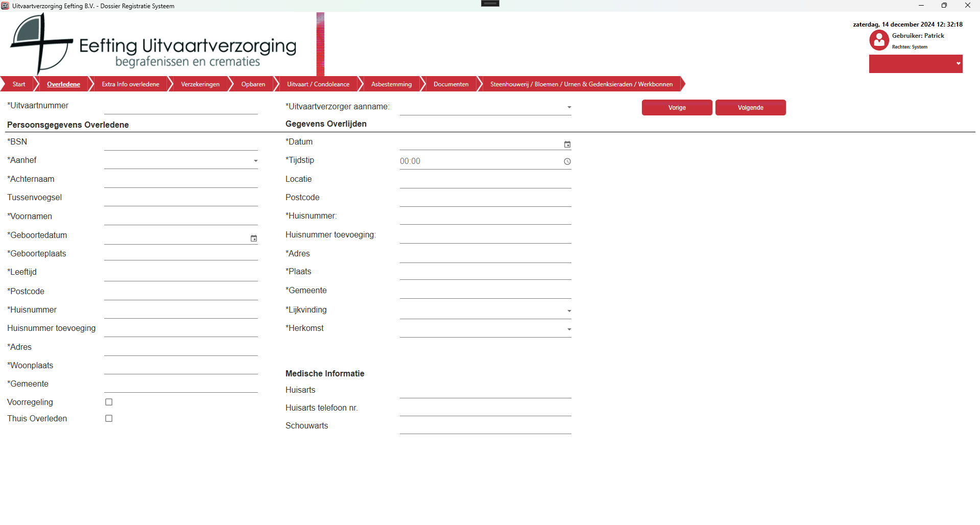Check the Thuis Overleden checkbox
980x525 pixels.
click(x=109, y=419)
